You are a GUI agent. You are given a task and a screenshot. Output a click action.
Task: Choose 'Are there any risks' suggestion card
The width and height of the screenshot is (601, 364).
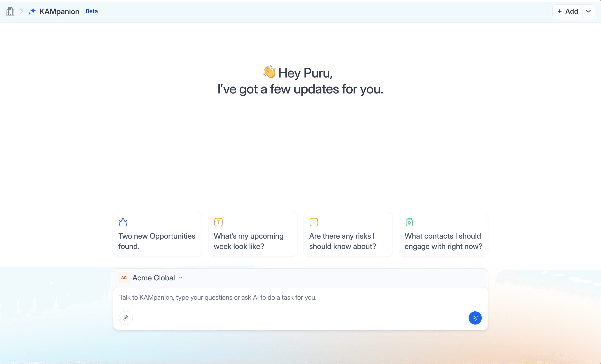(348, 240)
